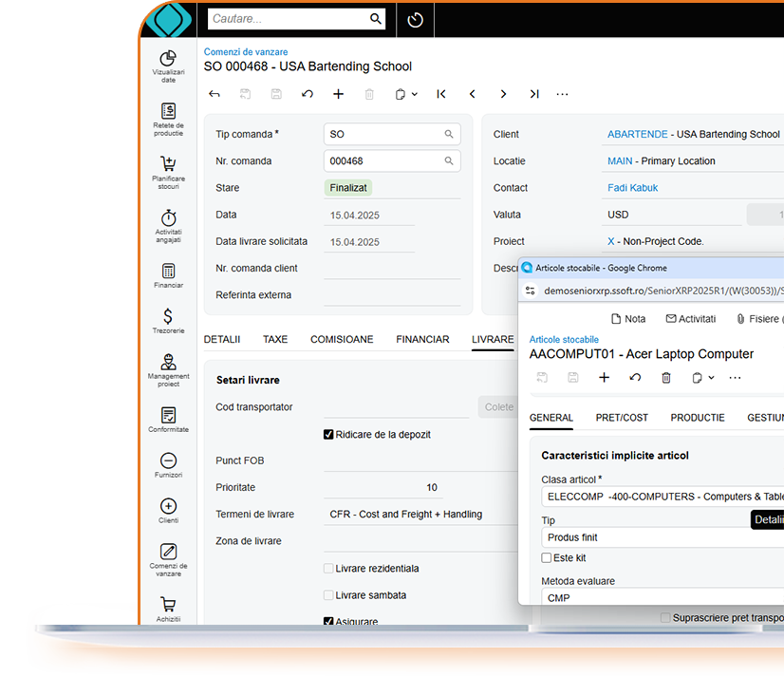The width and height of the screenshot is (784, 695).
Task: Click inside the Cautare search field
Action: click(x=285, y=19)
